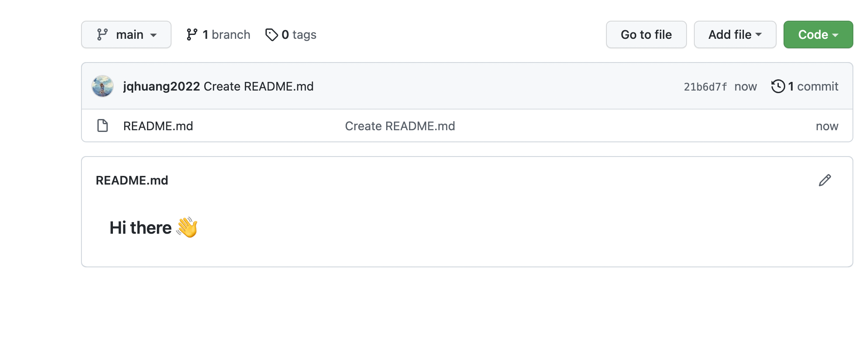
Task: Open commit hash 21b6d7f
Action: point(705,87)
